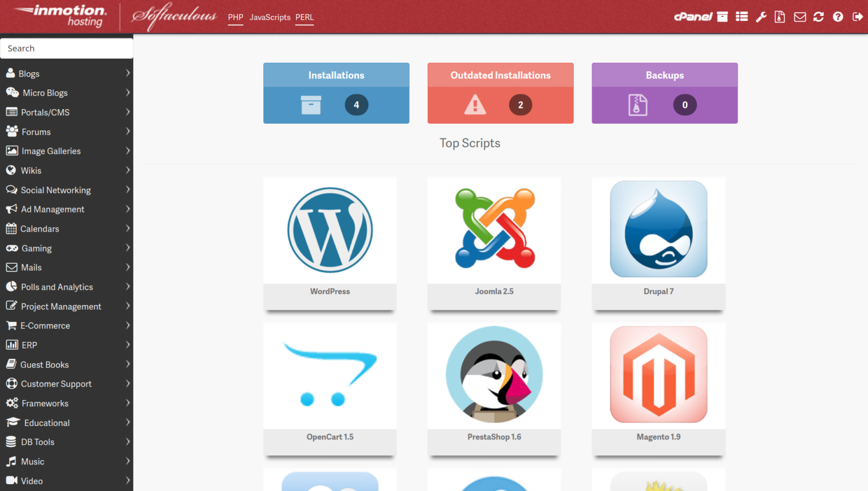This screenshot has height=491, width=868.
Task: Click the Installations box icon in top bar
Action: click(x=722, y=16)
